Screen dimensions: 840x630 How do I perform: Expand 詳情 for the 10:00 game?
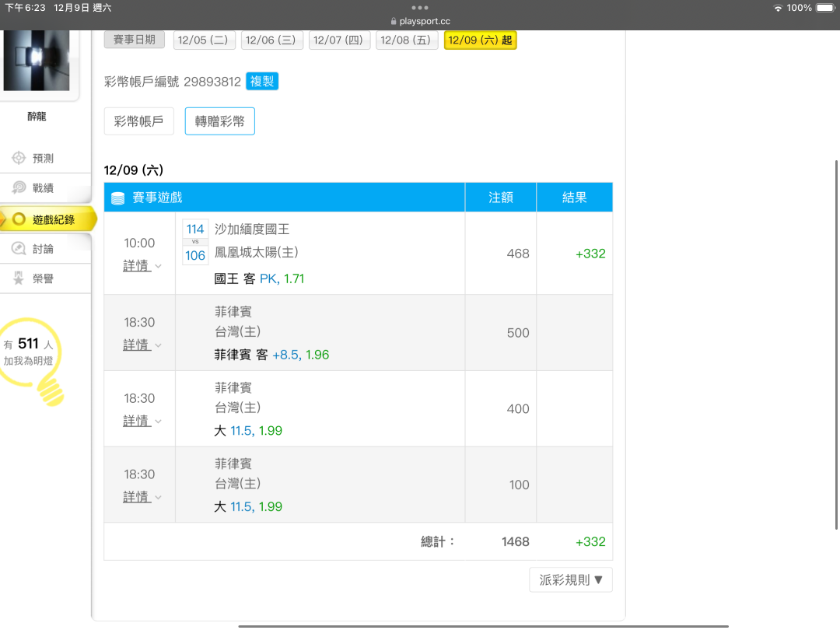click(142, 266)
